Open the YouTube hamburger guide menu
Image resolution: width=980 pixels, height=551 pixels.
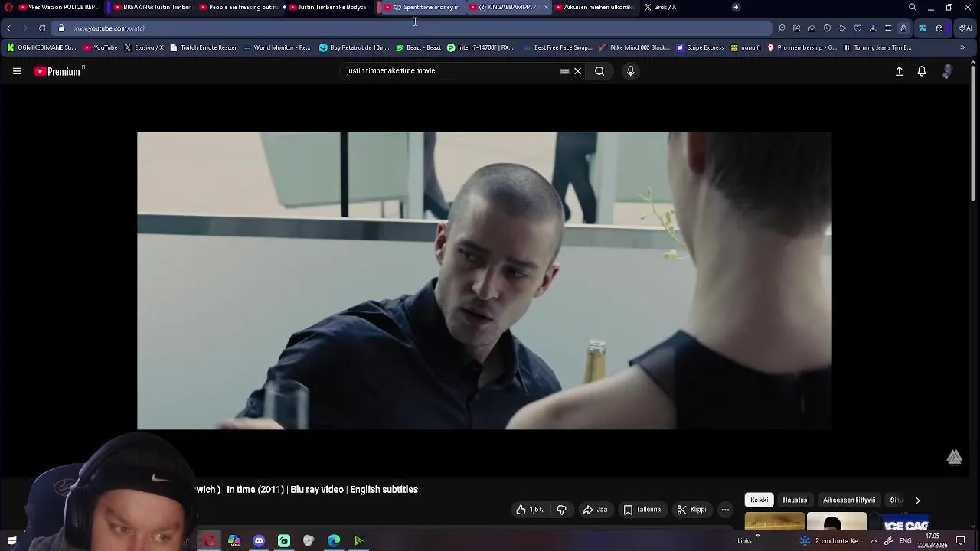click(17, 71)
